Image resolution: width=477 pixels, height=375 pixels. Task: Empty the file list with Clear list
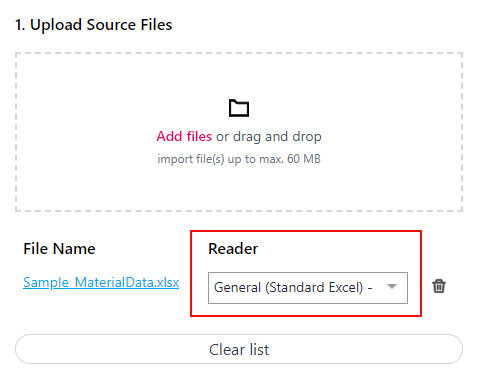coord(239,349)
